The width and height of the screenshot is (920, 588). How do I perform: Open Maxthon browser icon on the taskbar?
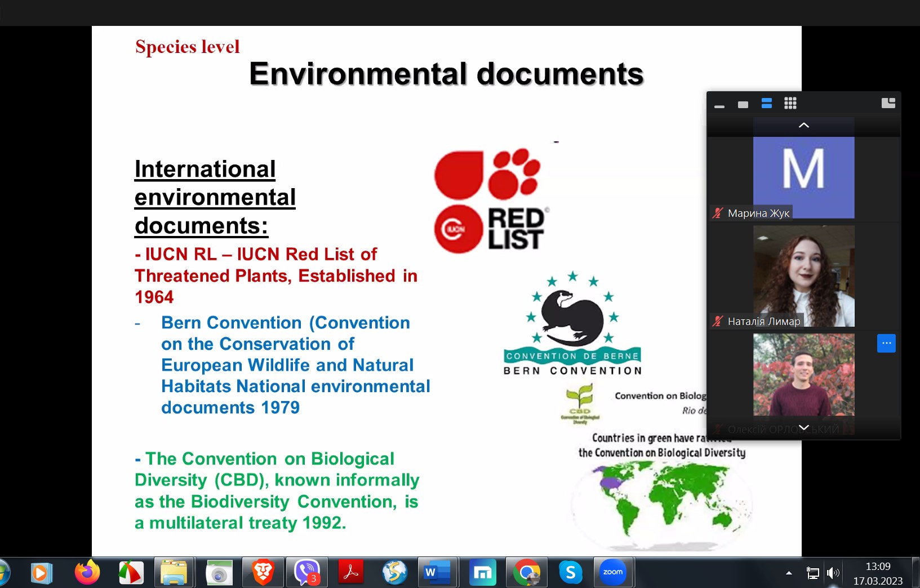click(x=483, y=573)
